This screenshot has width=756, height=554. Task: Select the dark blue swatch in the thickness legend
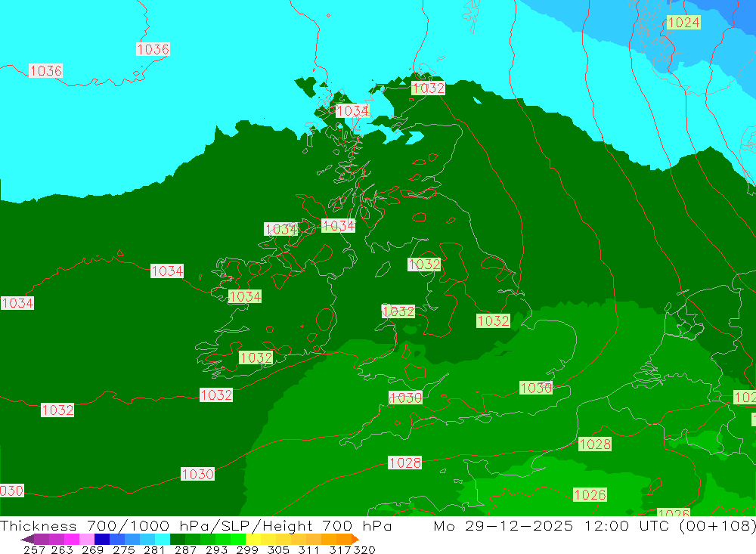(x=102, y=539)
